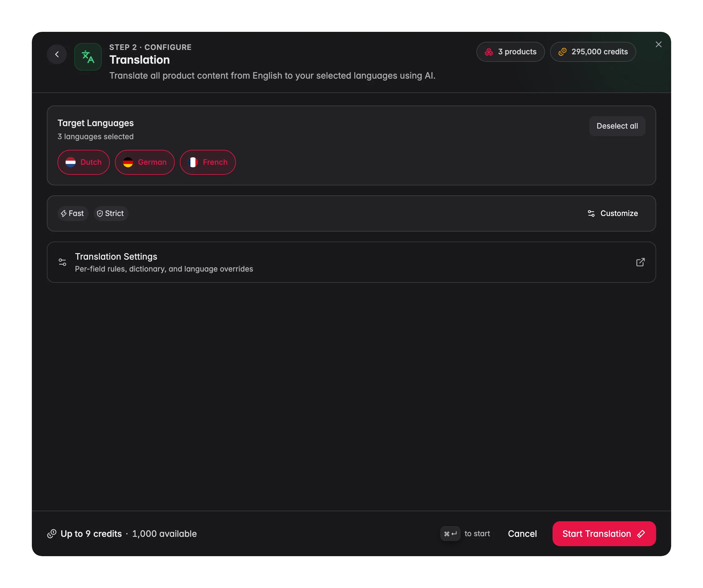703x588 pixels.
Task: Open Translation Settings row
Action: click(351, 262)
